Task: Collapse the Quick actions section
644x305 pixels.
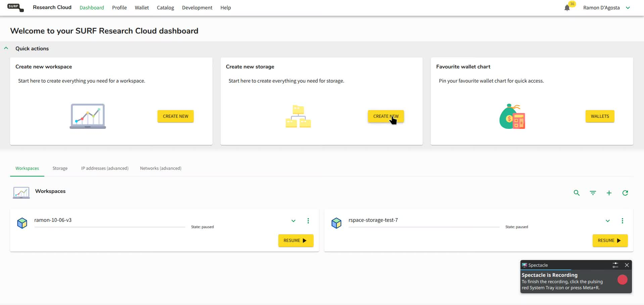Action: pyautogui.click(x=6, y=48)
